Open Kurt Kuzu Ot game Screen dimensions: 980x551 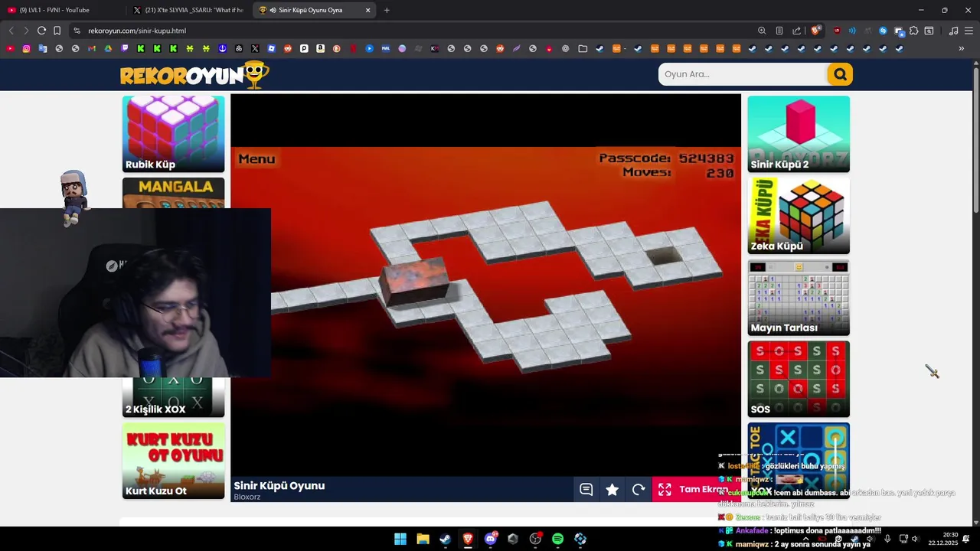point(174,461)
